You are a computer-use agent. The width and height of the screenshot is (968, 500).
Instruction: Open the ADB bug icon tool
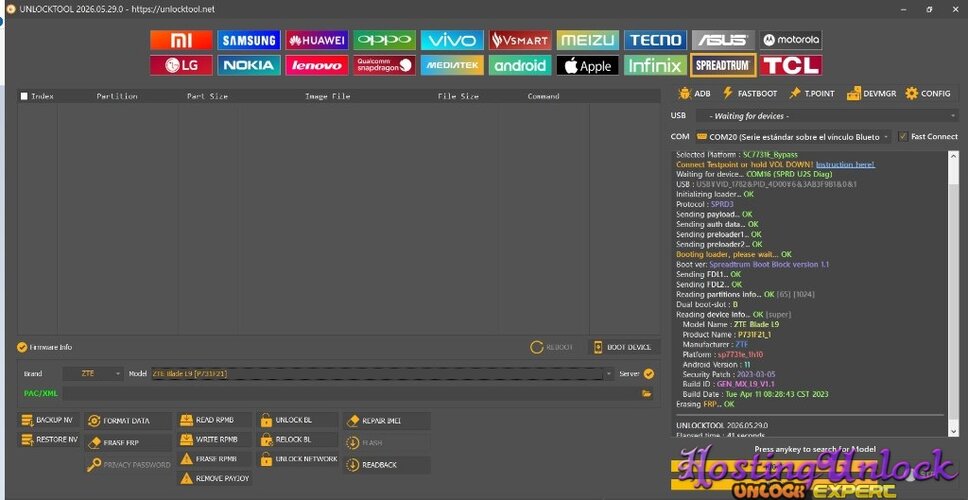click(694, 93)
